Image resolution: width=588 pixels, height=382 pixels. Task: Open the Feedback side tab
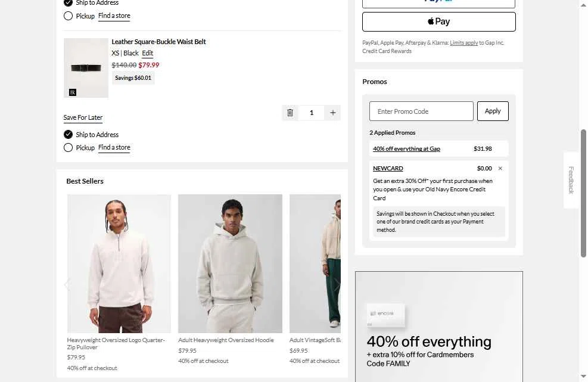click(571, 180)
